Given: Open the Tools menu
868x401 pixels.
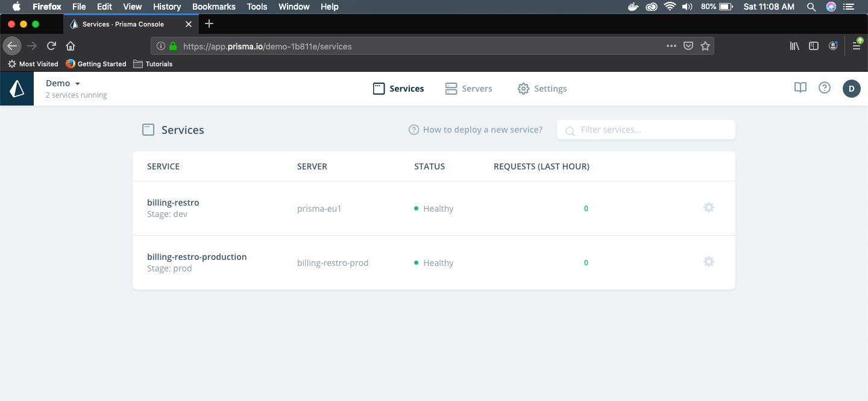Looking at the screenshot, I should pyautogui.click(x=257, y=7).
